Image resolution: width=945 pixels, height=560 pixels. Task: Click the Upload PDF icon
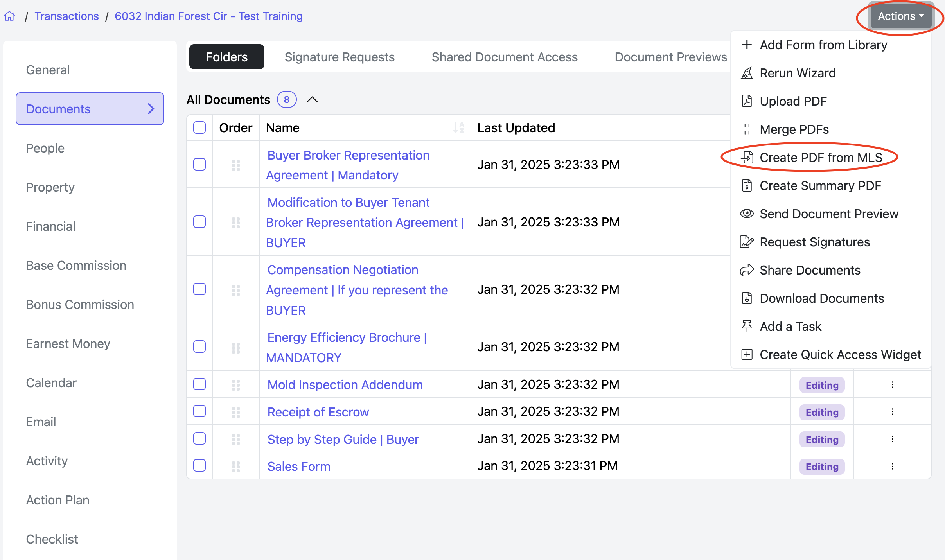[x=747, y=101]
